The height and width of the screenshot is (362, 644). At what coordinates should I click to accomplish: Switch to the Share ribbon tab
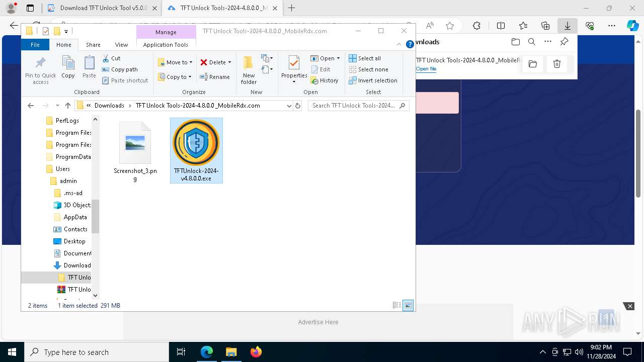click(x=93, y=45)
